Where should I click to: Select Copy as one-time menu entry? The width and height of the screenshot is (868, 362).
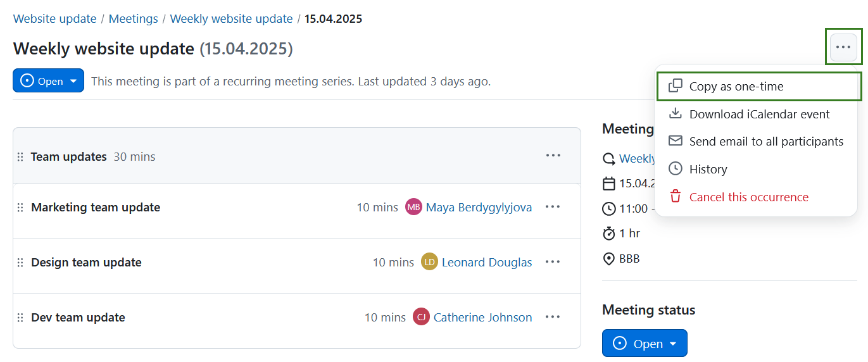pos(736,87)
